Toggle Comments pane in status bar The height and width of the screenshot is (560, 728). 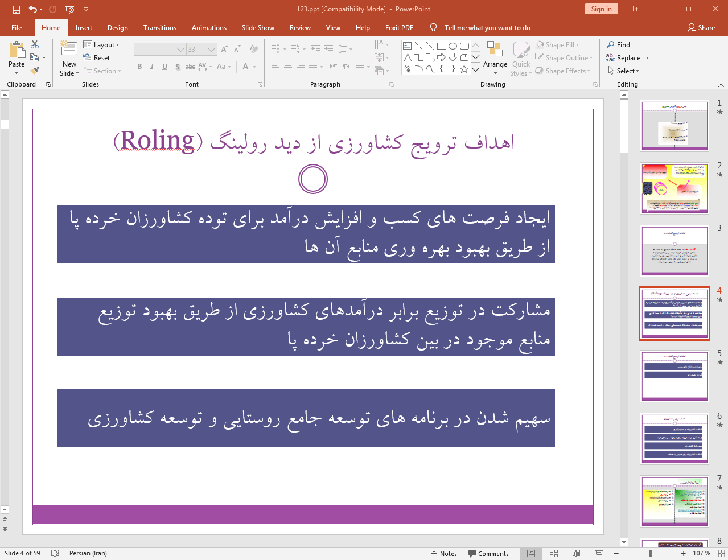click(x=488, y=554)
